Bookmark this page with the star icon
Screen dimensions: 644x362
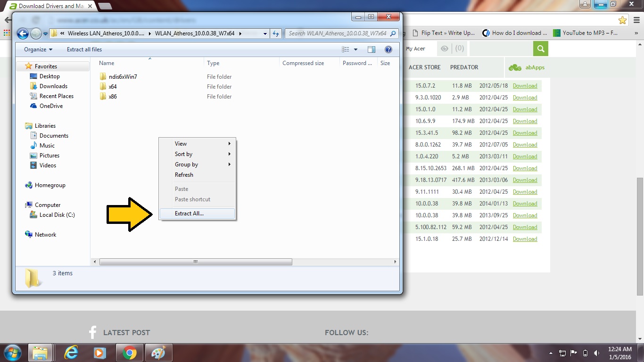[623, 20]
